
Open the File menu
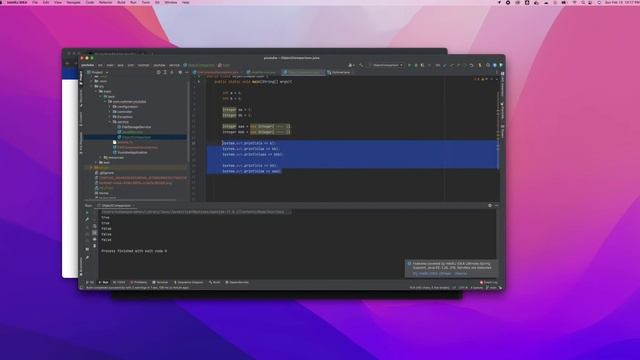(x=35, y=2)
